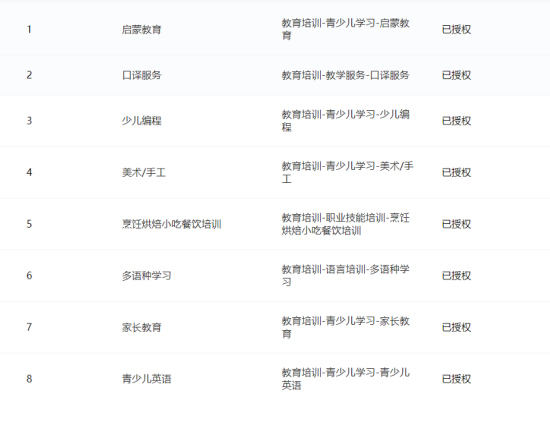Image resolution: width=550 pixels, height=426 pixels.
Task: Select the 启蒙教育 category name in row 1
Action: click(141, 29)
